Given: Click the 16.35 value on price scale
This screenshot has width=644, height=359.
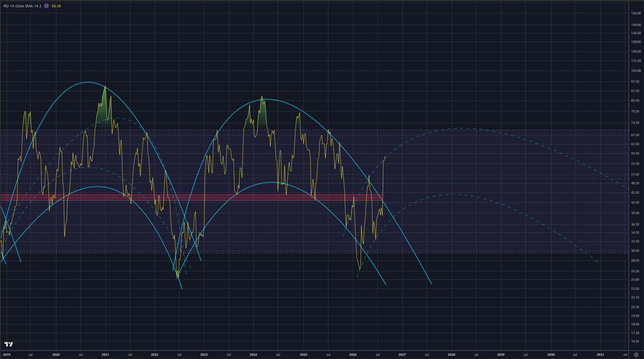Looking at the screenshot, I should tap(636, 341).
